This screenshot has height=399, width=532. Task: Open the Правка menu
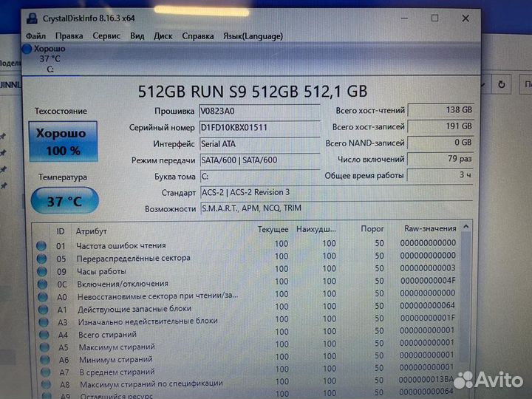tap(69, 36)
